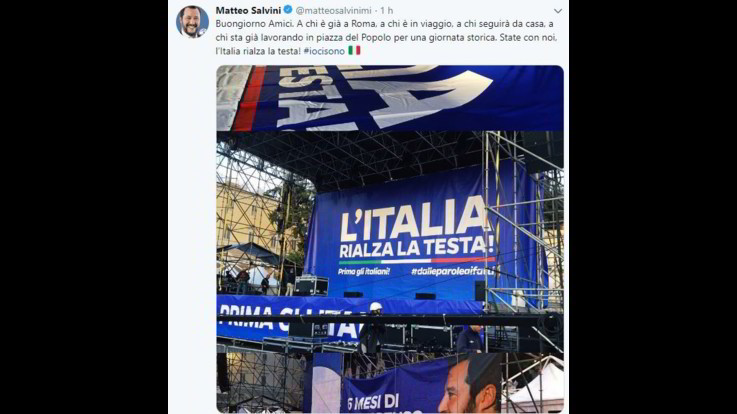This screenshot has height=414, width=737.
Task: Click the tricolor stripe on the stage banner
Action: 416,260
